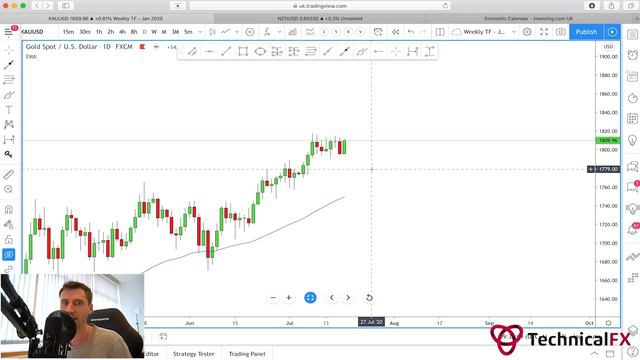Switch to the 3M timeframe
Screen dimensions: 640x360
tap(175, 32)
